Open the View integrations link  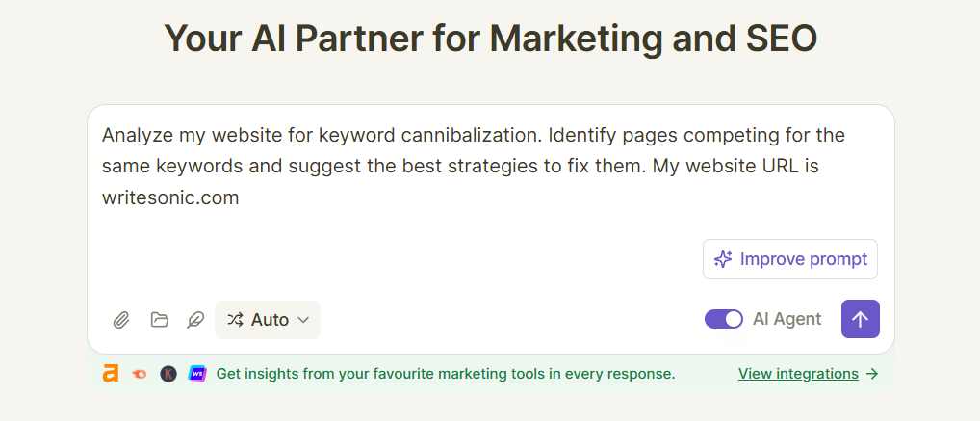pyautogui.click(x=798, y=374)
